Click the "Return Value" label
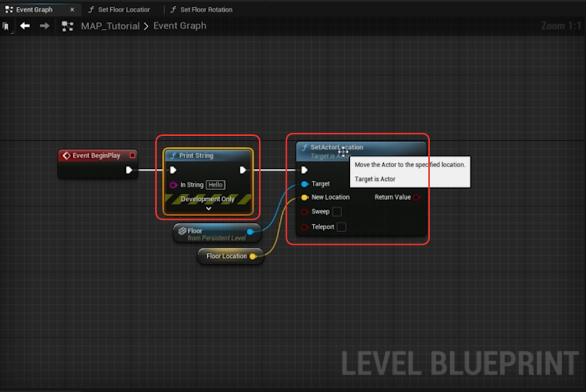Image resolution: width=586 pixels, height=392 pixels. (393, 197)
